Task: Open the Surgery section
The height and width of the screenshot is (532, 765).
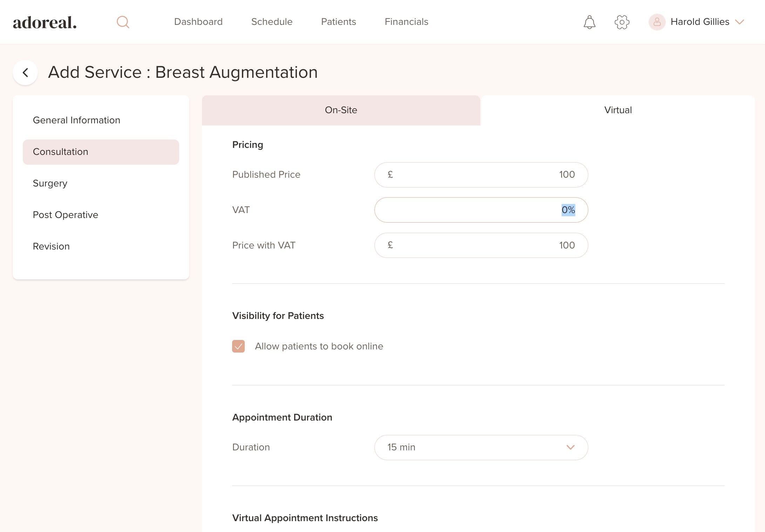Action: pos(50,183)
